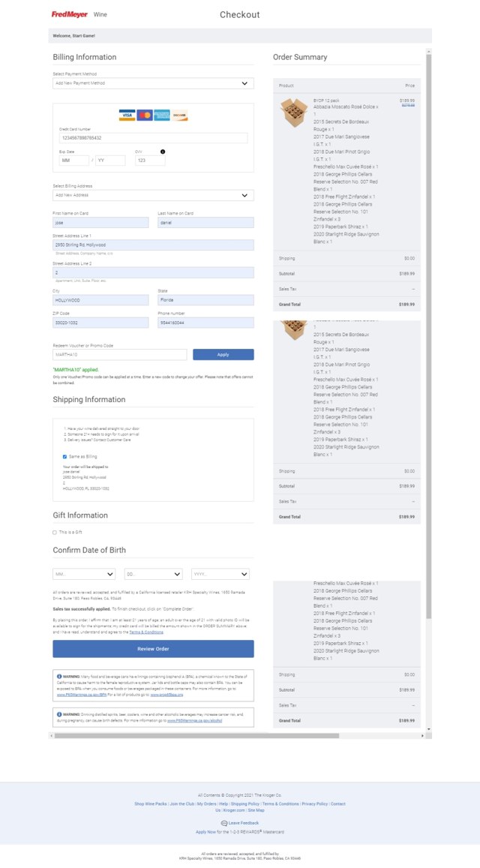Open the prop65bpa.org link
This screenshot has width=480, height=868.
(166, 694)
